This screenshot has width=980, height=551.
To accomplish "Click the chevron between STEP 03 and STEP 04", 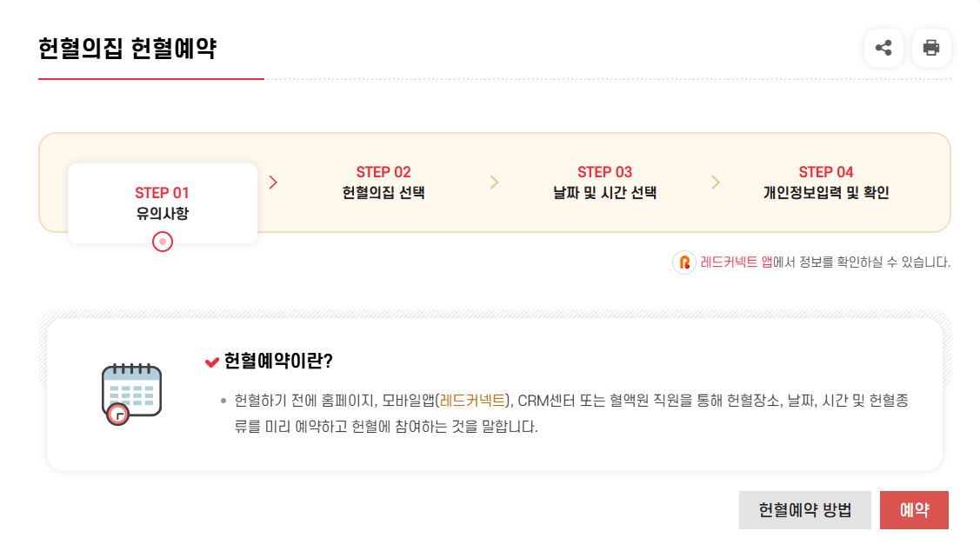I will pos(716,183).
